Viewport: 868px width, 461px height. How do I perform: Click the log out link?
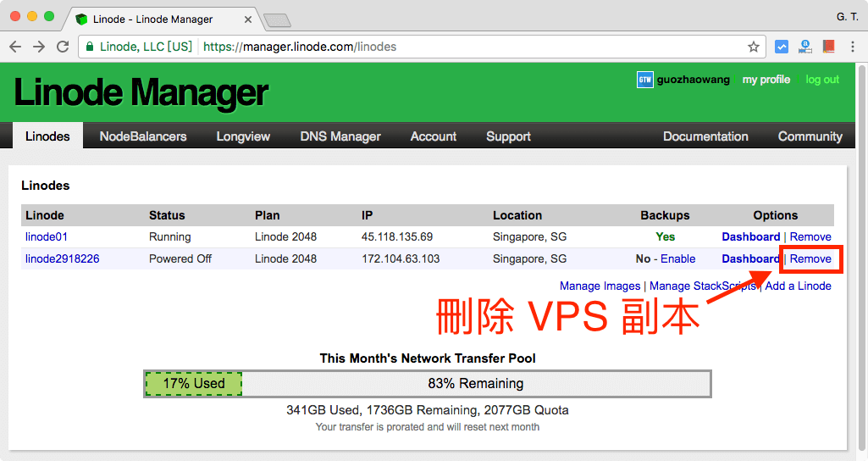coord(822,80)
